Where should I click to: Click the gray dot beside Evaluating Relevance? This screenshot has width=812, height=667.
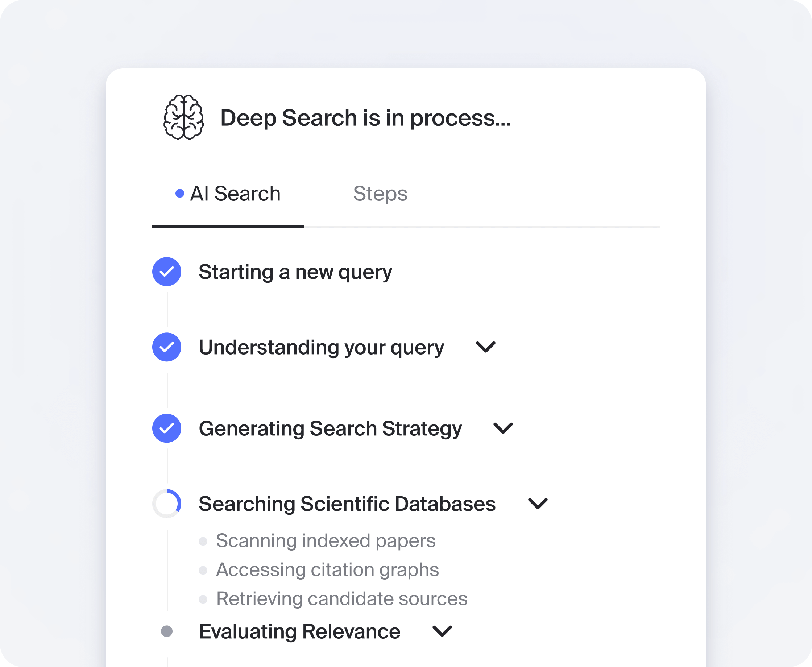point(167,631)
